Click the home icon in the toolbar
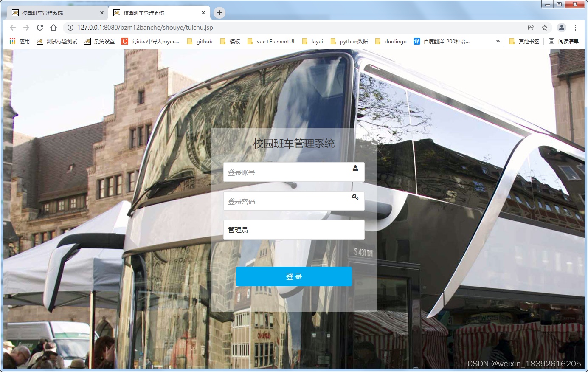Viewport: 588px width, 372px height. click(x=54, y=27)
